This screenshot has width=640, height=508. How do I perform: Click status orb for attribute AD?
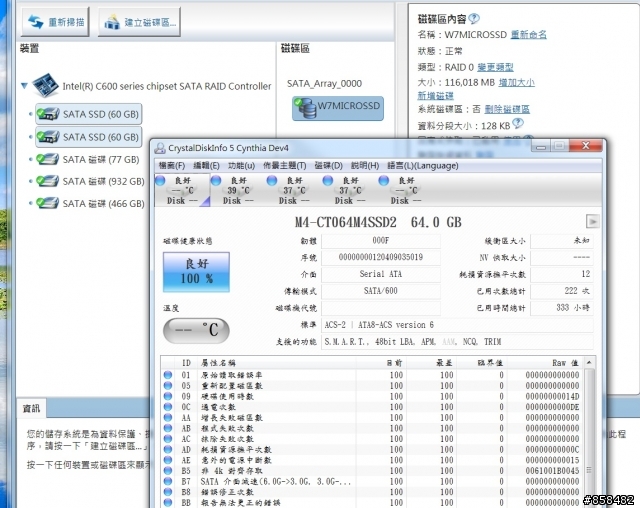point(168,449)
